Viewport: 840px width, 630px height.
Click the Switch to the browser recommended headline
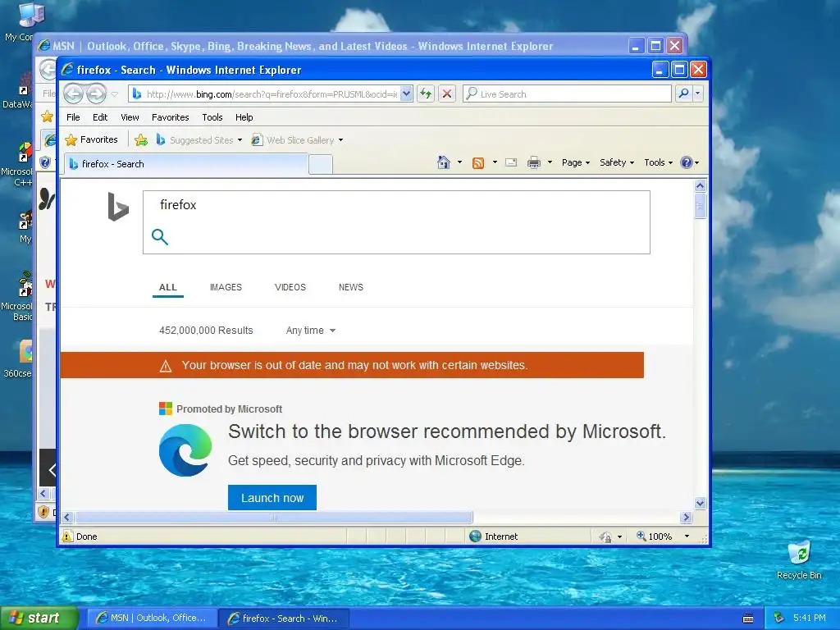pos(447,431)
